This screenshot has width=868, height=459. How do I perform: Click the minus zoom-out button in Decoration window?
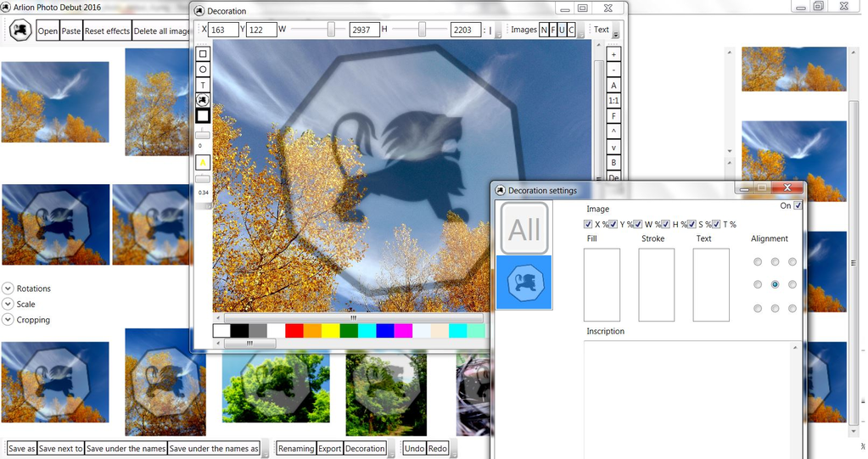point(613,70)
